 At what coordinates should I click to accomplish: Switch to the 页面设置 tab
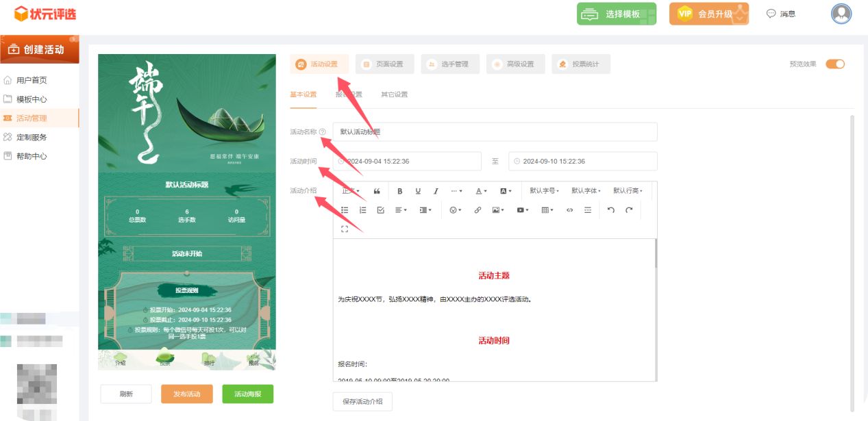[x=384, y=64]
